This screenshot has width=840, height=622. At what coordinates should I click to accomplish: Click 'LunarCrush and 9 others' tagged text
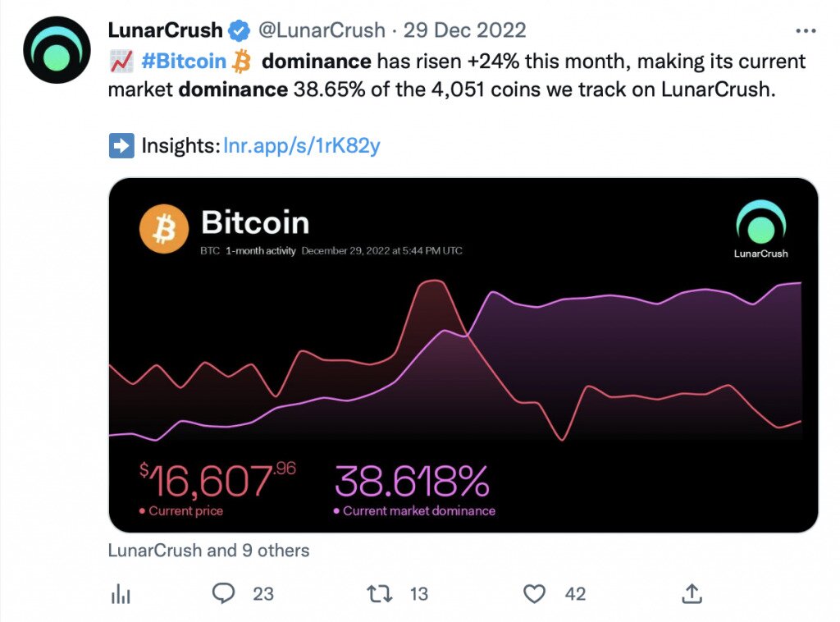(x=208, y=551)
